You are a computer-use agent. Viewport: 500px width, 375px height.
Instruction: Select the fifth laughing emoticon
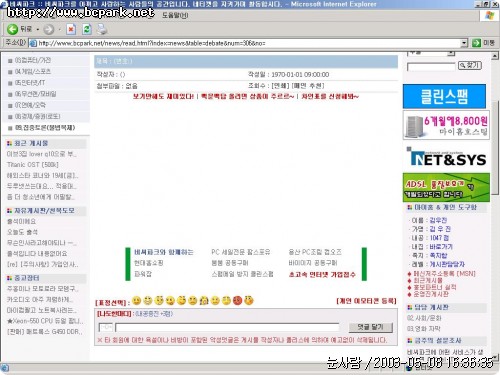(181, 301)
